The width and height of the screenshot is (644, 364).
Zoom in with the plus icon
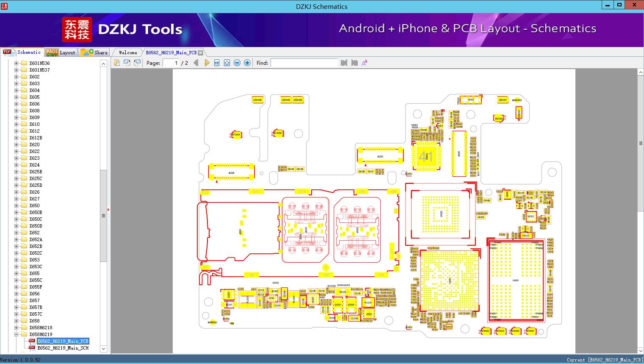tap(247, 63)
